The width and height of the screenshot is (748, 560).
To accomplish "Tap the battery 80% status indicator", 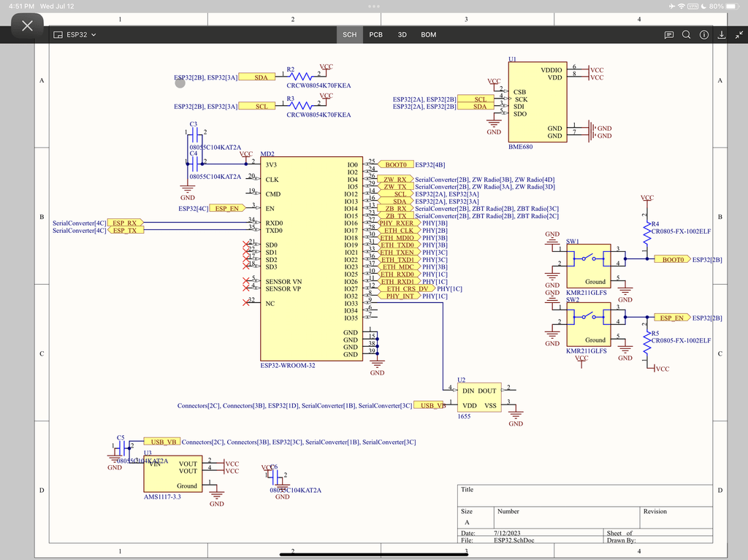I will (x=725, y=6).
